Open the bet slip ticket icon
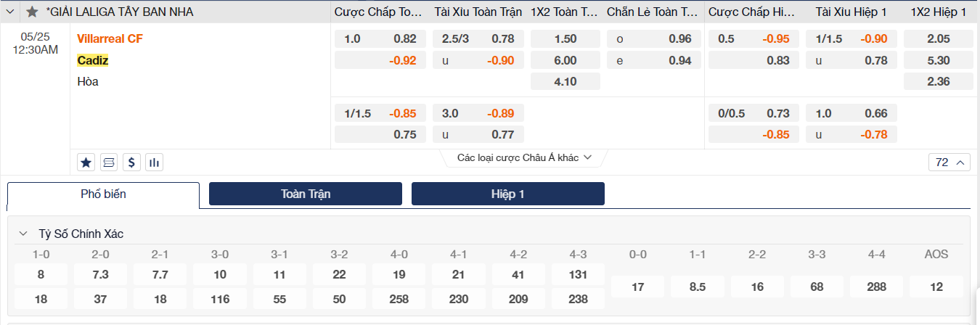The height and width of the screenshot is (325, 980). pos(108,162)
